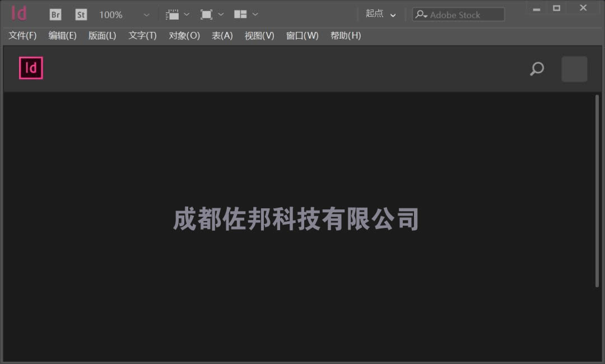The height and width of the screenshot is (364, 605).
Task: Open the 文件(F) menu
Action: (x=22, y=35)
